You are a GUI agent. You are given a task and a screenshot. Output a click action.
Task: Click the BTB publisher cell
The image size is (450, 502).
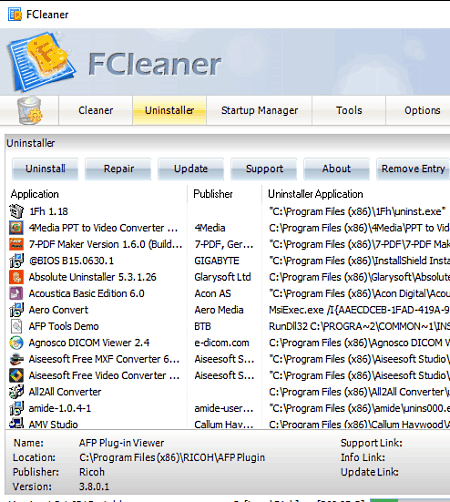(203, 326)
